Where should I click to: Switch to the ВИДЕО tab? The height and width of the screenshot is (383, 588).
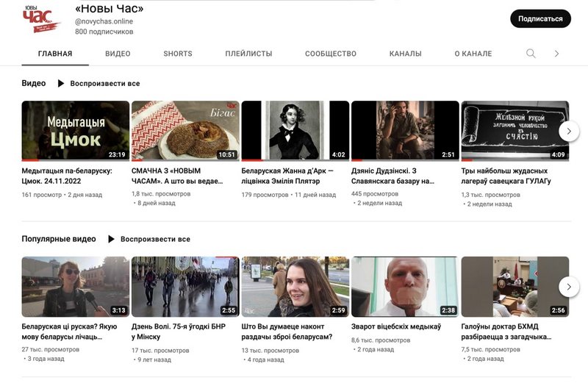pos(118,54)
